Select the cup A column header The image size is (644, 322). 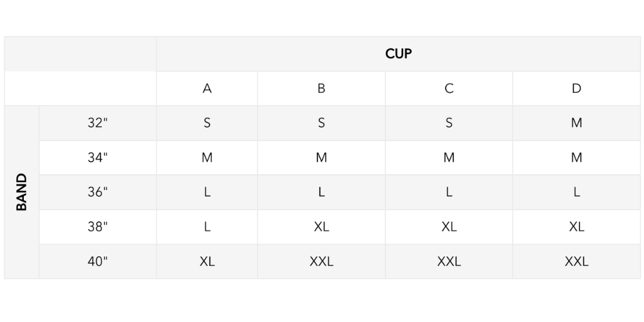[x=207, y=89]
